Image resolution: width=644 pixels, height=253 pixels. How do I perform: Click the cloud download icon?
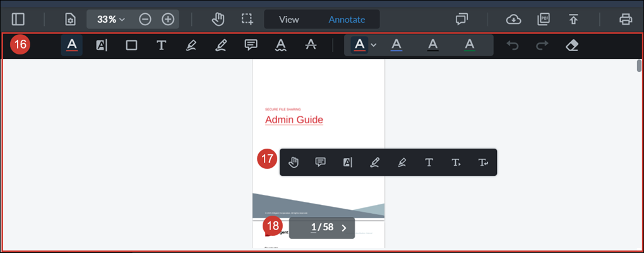514,19
